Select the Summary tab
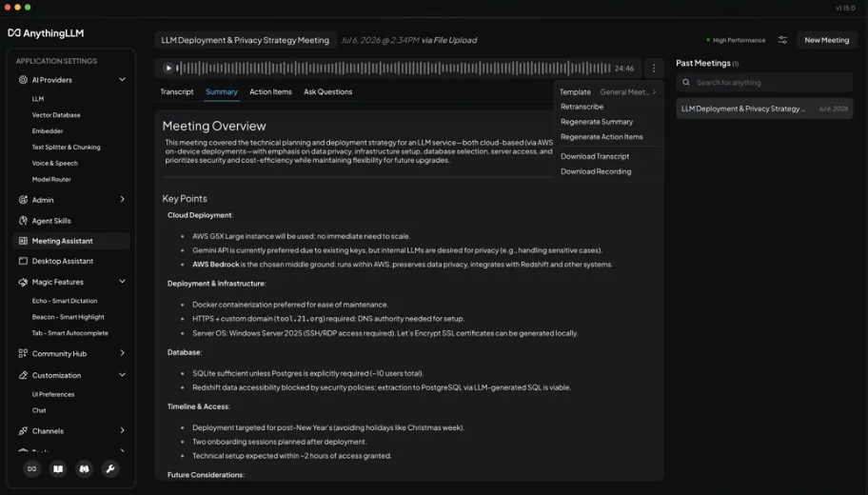 pyautogui.click(x=222, y=92)
